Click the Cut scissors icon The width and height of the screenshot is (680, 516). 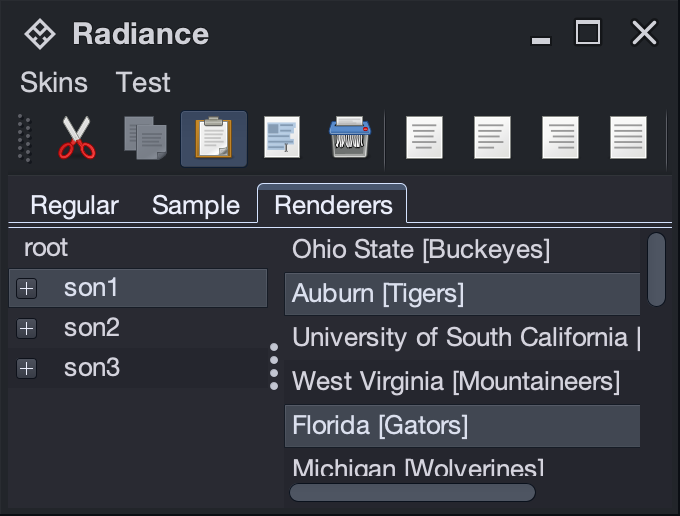77,138
